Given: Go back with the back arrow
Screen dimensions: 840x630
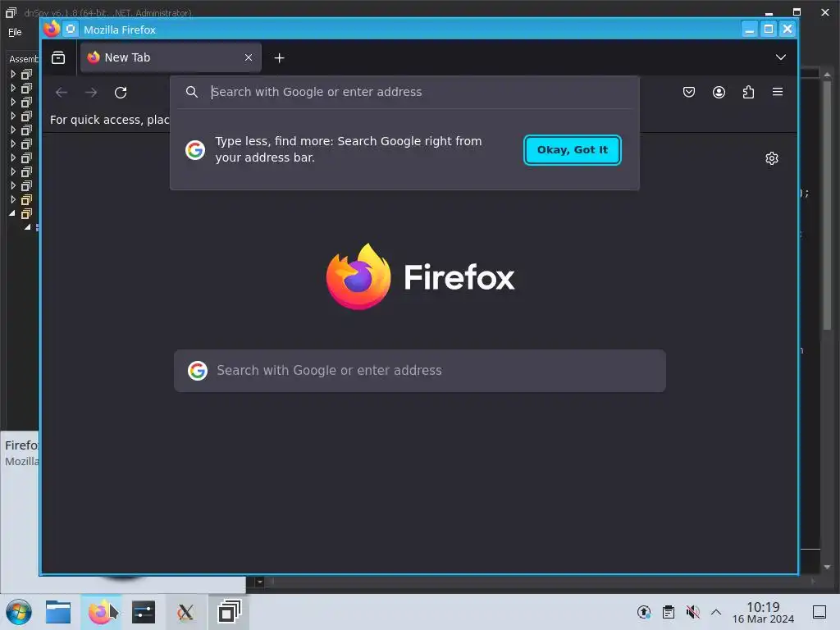Looking at the screenshot, I should click(62, 92).
